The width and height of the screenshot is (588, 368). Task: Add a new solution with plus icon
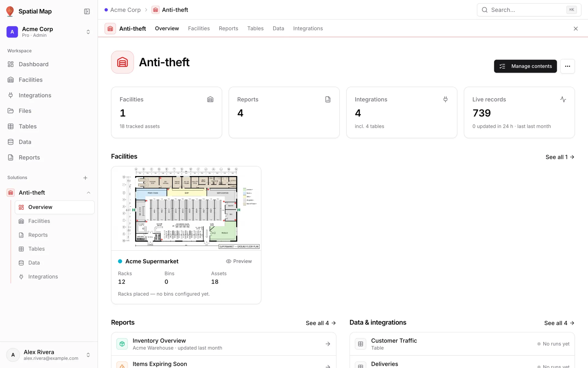point(85,178)
